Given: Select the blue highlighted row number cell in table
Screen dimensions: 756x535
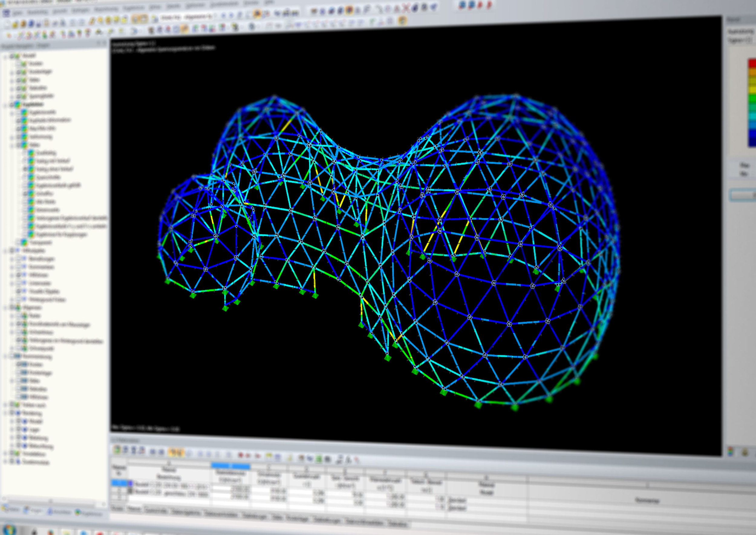Looking at the screenshot, I should tap(119, 483).
